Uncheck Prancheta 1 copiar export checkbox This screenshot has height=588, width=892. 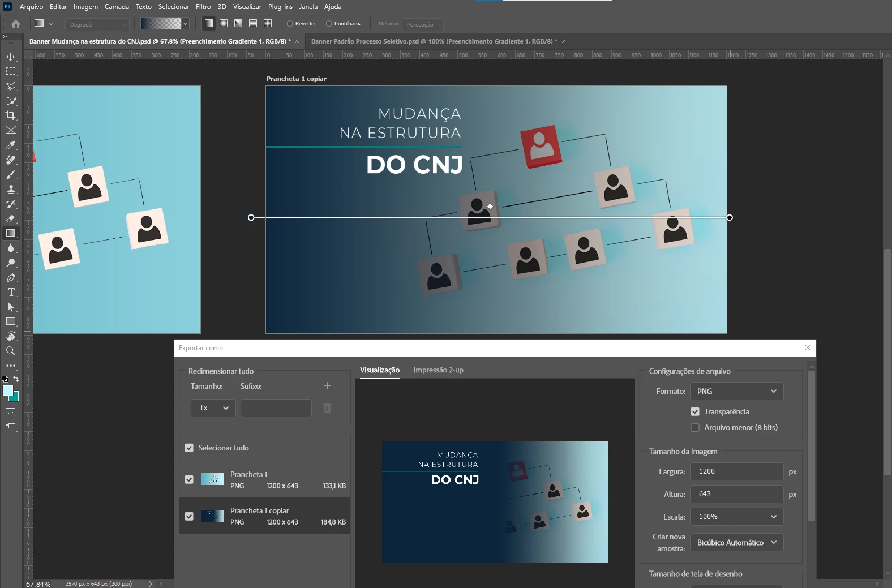189,516
